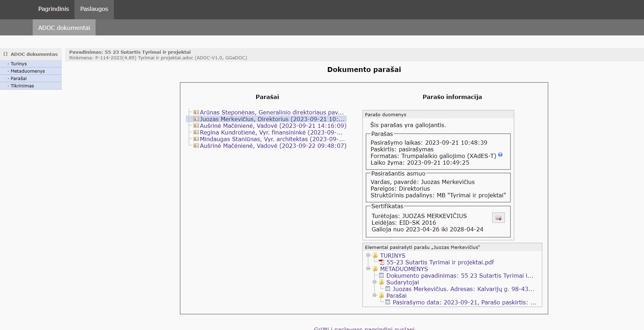644x330 pixels.
Task: Select Juozas Merkevičius address entry under Sudarytojai
Action: pos(463,289)
